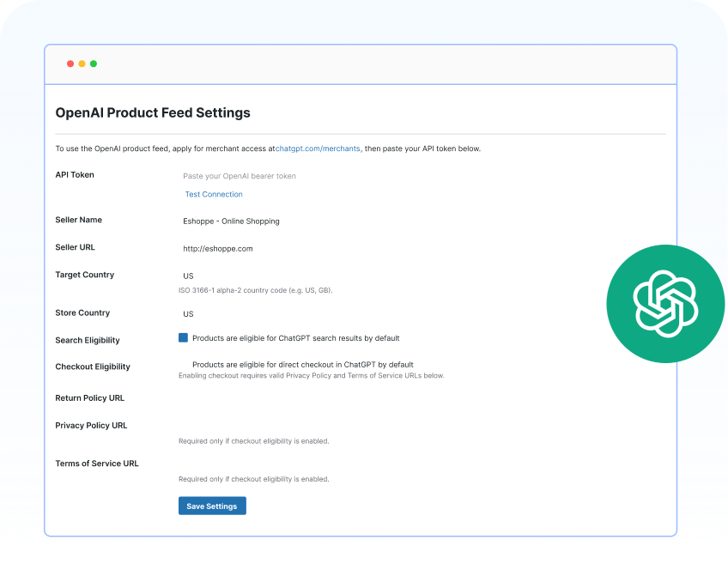The image size is (728, 582).
Task: Click the 'Products are eligible for ChatGPT search results' label
Action: click(x=295, y=338)
